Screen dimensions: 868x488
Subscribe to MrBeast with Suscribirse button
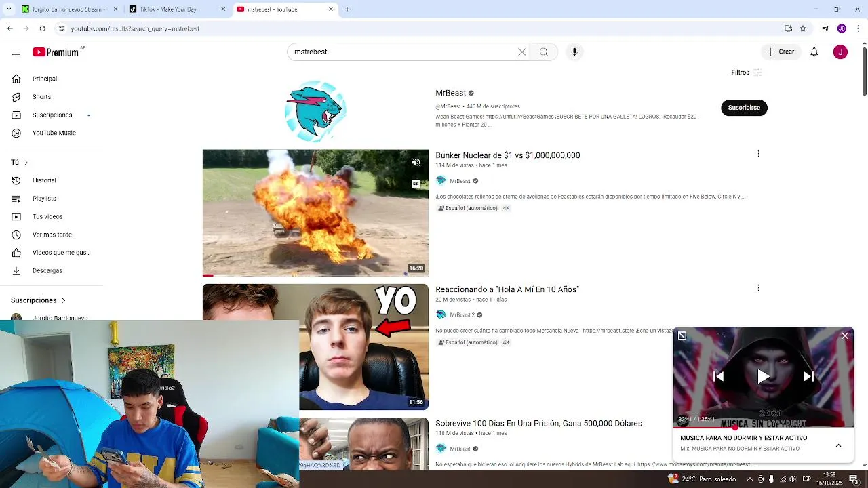pos(744,108)
